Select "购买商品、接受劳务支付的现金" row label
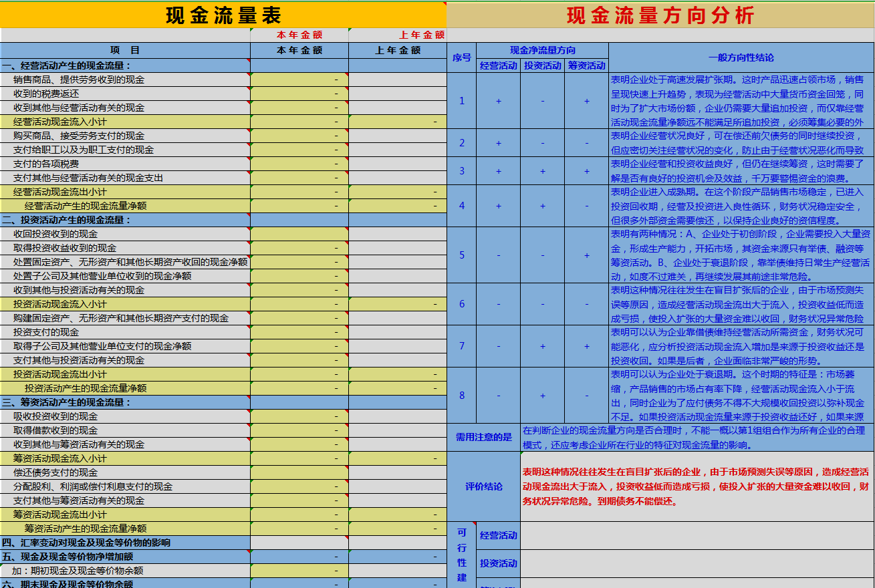Screen dimensions: 875x588 click(79, 136)
